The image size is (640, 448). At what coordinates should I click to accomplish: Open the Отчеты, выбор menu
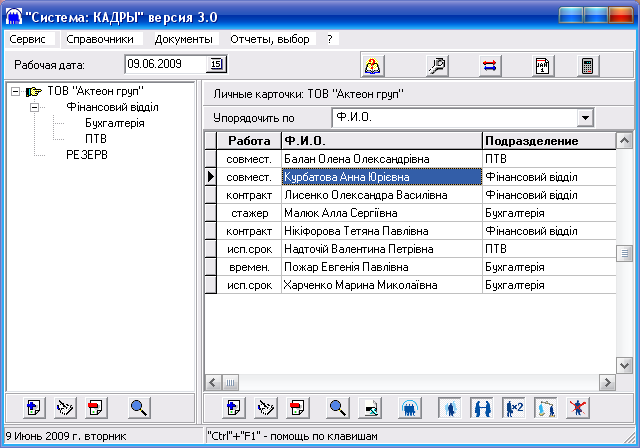tap(271, 39)
